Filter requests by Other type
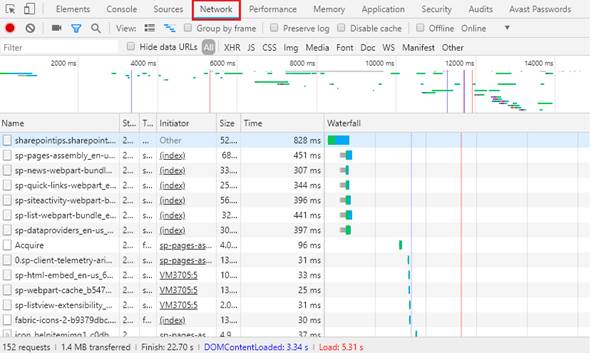This screenshot has height=363, width=601. (x=452, y=48)
